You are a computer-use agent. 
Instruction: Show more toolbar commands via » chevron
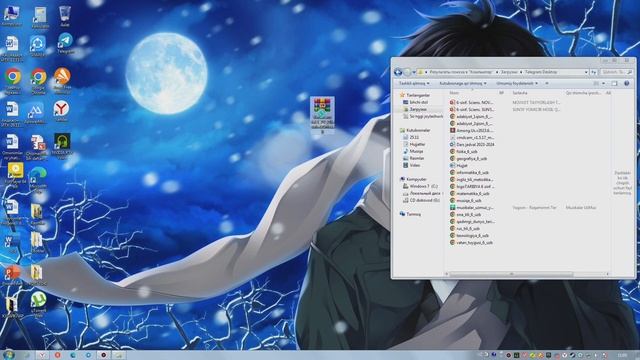tap(547, 83)
